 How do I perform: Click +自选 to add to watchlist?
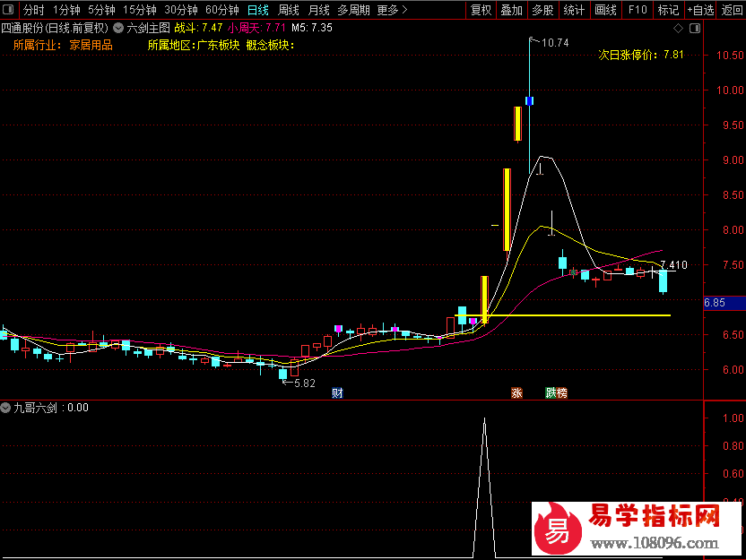(x=699, y=11)
